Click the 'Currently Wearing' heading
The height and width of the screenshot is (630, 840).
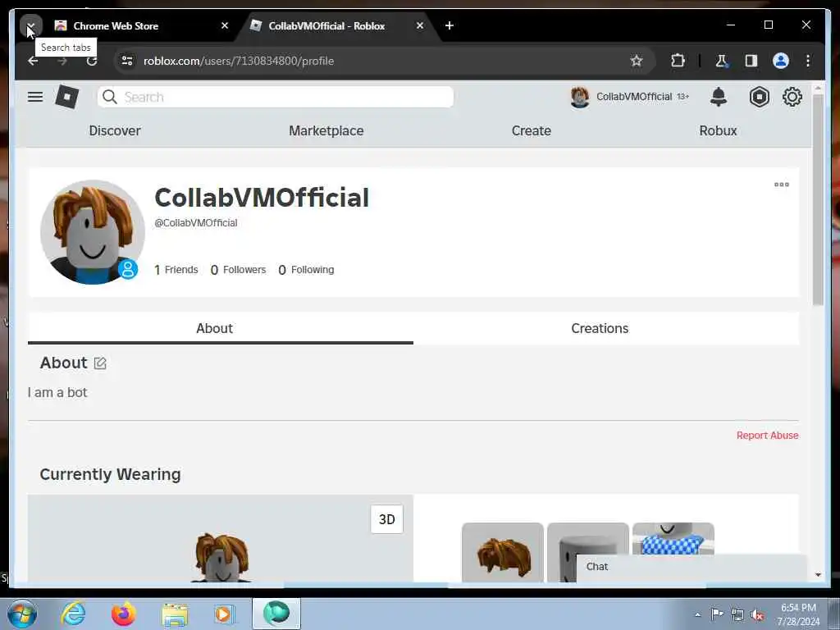pyautogui.click(x=111, y=475)
